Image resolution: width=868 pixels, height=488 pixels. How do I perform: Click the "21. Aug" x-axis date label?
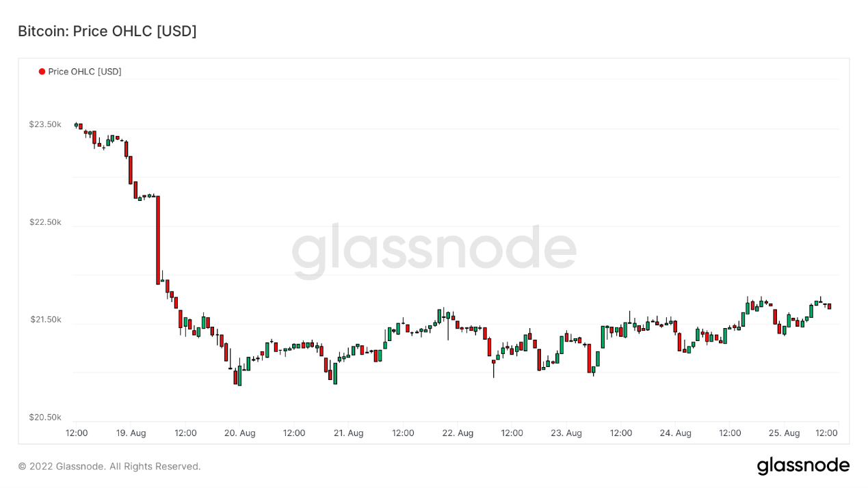[348, 433]
